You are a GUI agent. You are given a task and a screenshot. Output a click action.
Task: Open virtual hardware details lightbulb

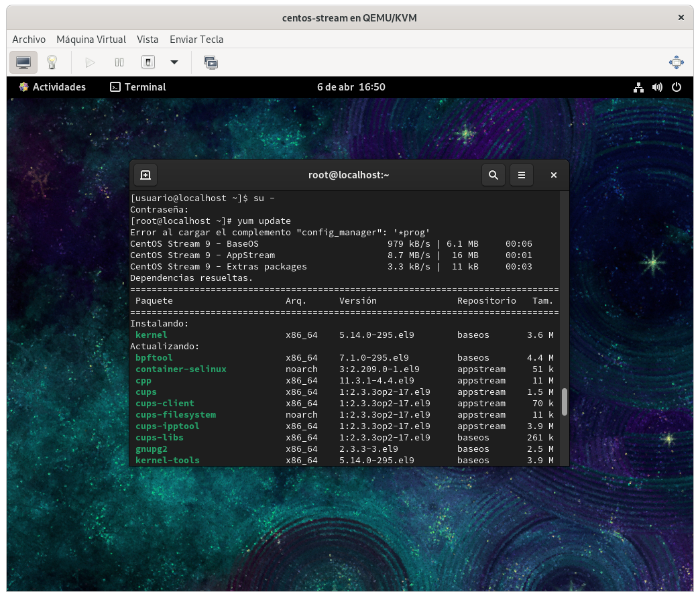click(x=52, y=62)
